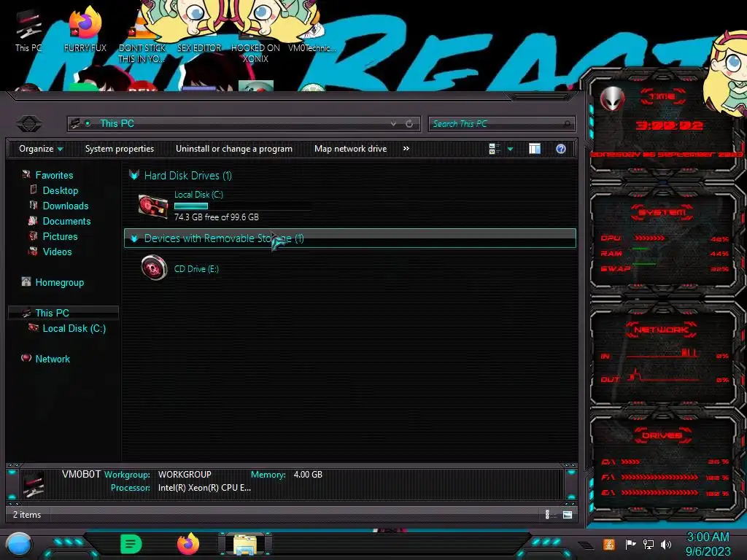Click the change view icon
Image resolution: width=747 pixels, height=560 pixels.
pyautogui.click(x=494, y=149)
